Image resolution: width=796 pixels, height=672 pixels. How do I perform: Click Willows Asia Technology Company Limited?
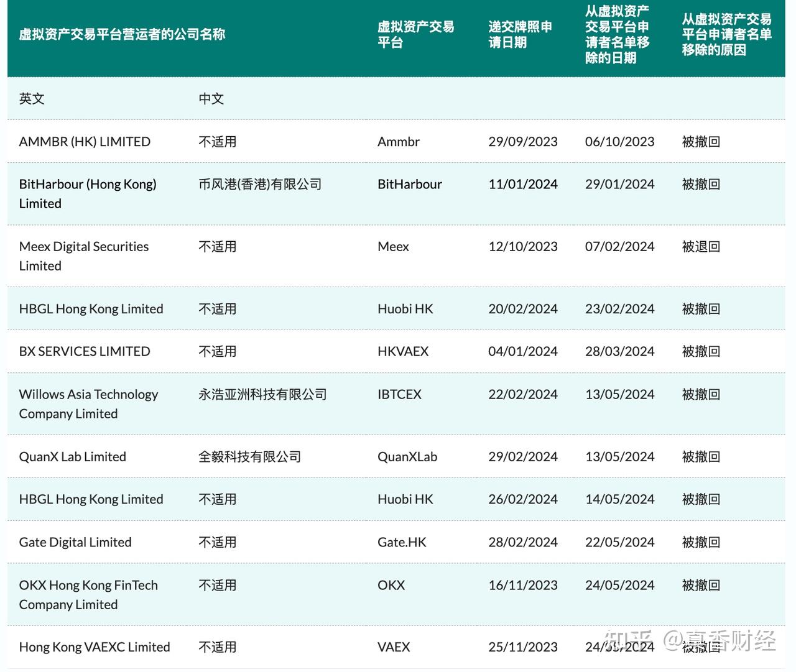click(x=88, y=404)
